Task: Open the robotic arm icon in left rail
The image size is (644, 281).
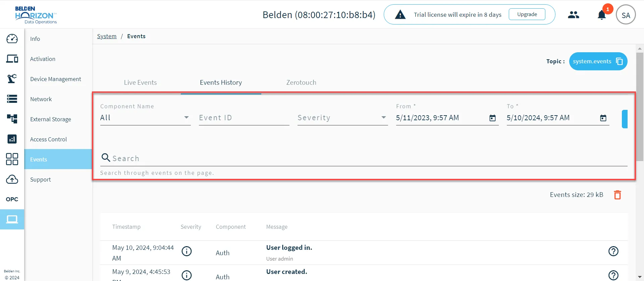Action: click(x=12, y=79)
